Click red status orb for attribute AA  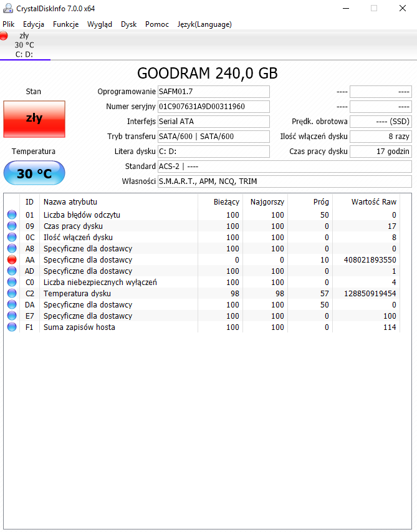click(x=12, y=259)
